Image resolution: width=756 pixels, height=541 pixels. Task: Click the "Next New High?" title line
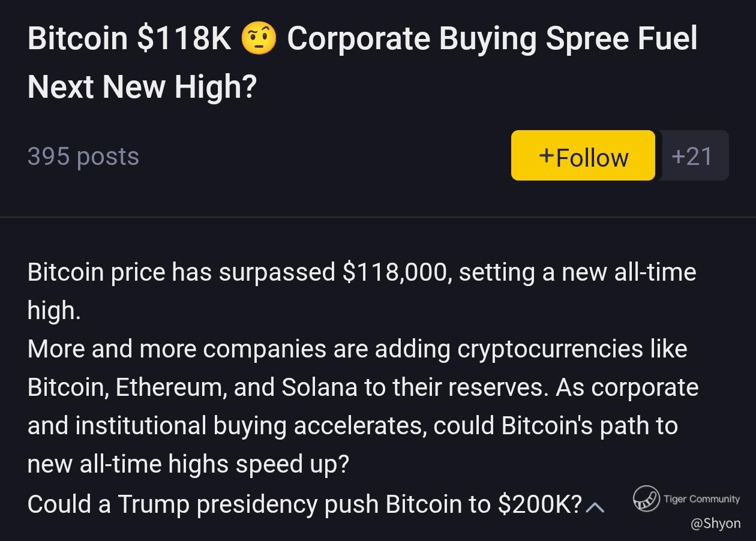(x=142, y=87)
